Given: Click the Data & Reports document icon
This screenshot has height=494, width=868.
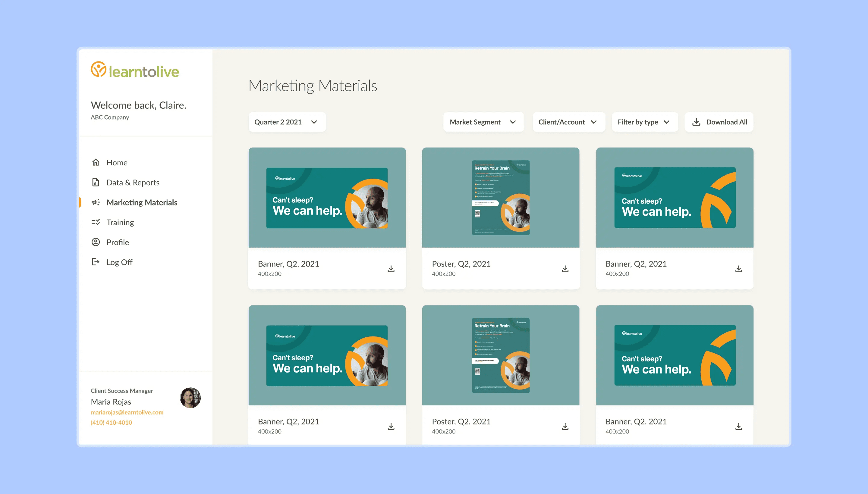Looking at the screenshot, I should pos(96,183).
